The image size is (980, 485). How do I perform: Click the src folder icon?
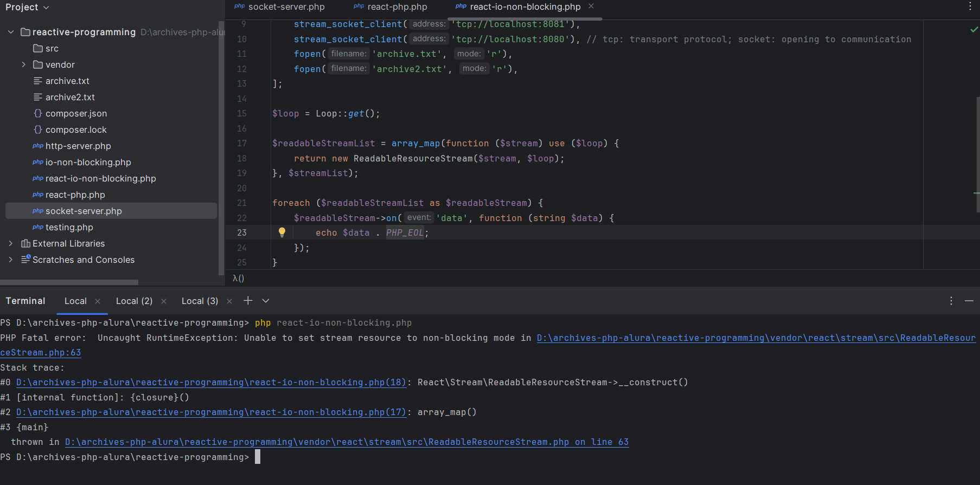(x=38, y=48)
